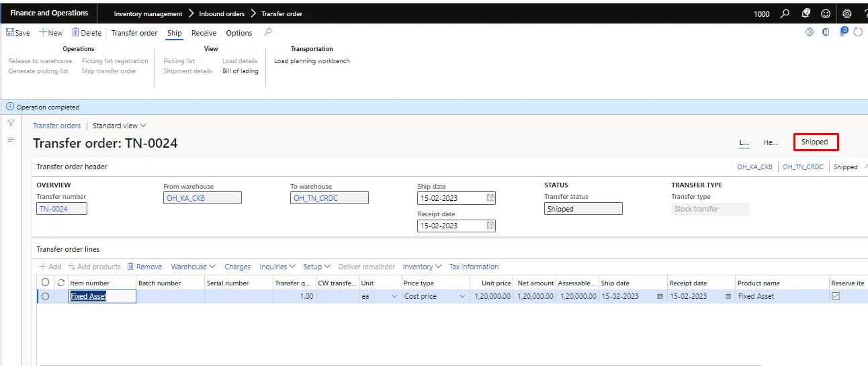This screenshot has width=868, height=366.
Task: Click the Unit price 1,20,000.00 cell
Action: point(492,296)
